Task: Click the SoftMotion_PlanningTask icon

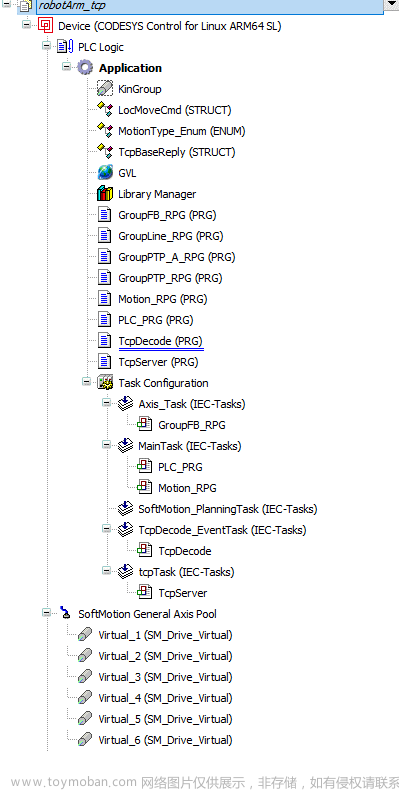Action: tap(125, 508)
